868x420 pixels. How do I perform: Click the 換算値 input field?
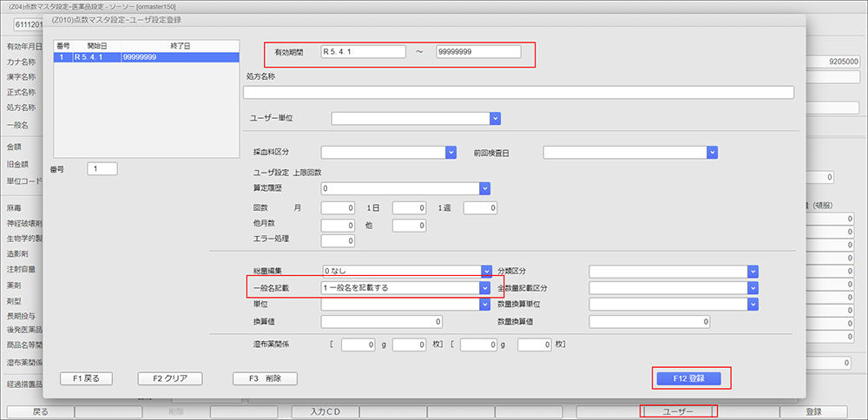(383, 321)
